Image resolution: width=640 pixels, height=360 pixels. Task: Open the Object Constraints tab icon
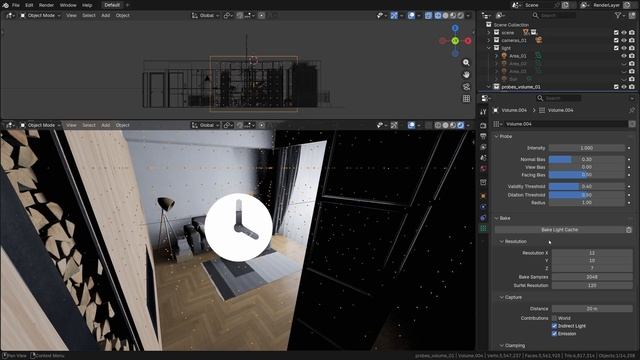483,218
